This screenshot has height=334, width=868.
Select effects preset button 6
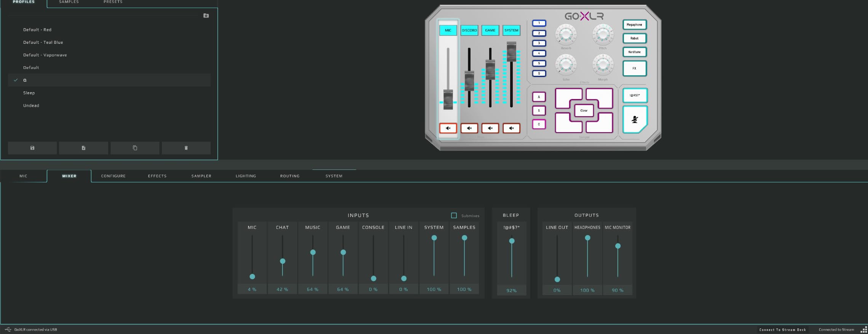coord(539,74)
